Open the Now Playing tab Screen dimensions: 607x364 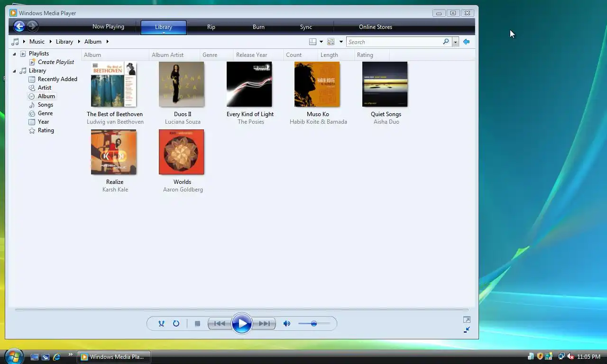tap(108, 27)
